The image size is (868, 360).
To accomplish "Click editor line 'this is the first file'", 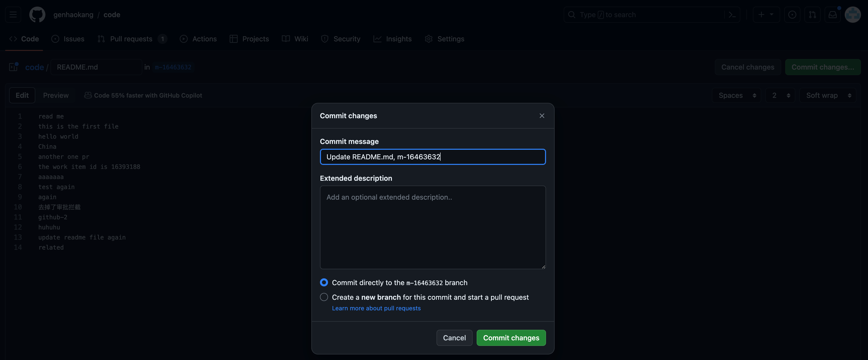I will click(x=78, y=126).
